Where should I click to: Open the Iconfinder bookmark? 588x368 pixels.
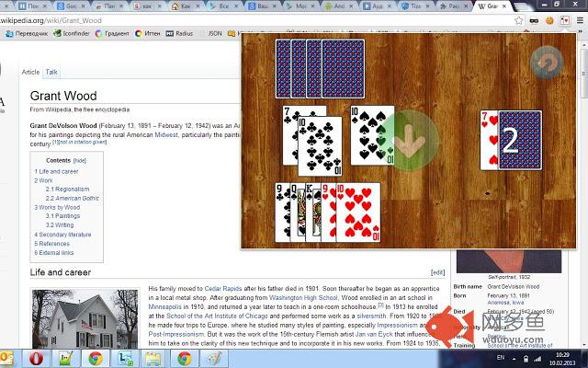tap(72, 33)
